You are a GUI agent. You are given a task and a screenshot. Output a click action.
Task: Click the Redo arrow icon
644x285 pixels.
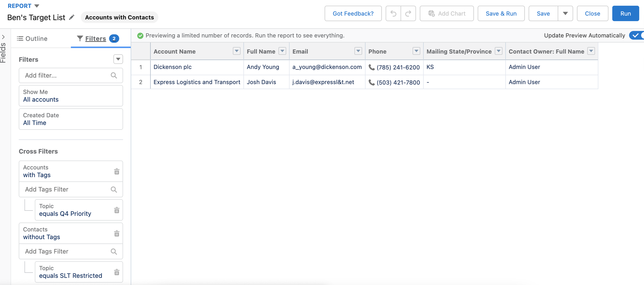408,13
